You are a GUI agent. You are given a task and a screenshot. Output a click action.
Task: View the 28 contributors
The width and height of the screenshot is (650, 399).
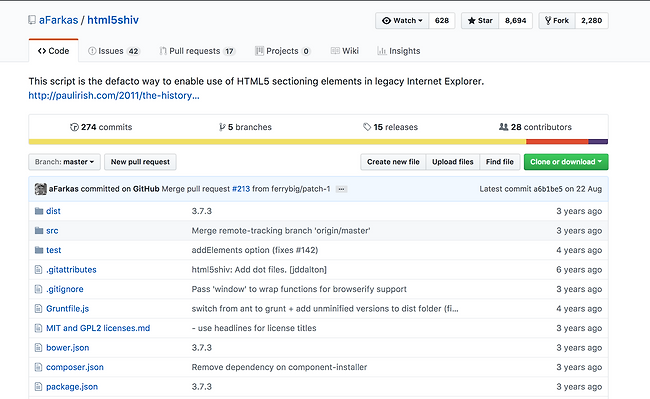pos(535,127)
